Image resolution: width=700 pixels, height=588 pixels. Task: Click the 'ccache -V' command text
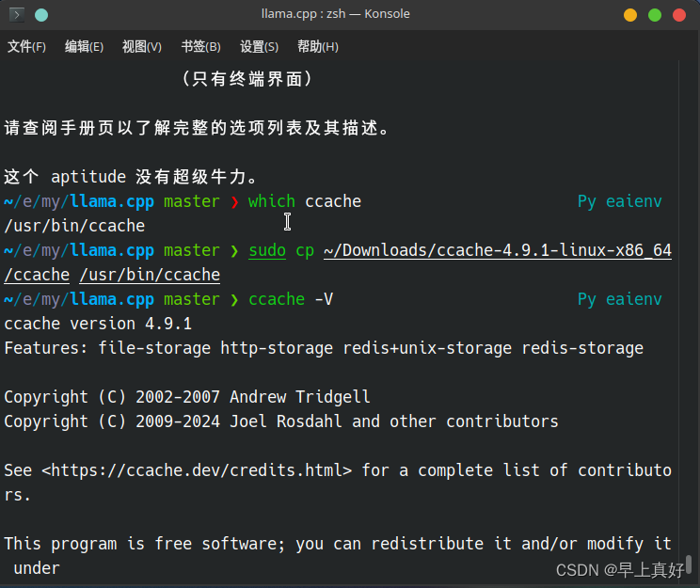(291, 299)
